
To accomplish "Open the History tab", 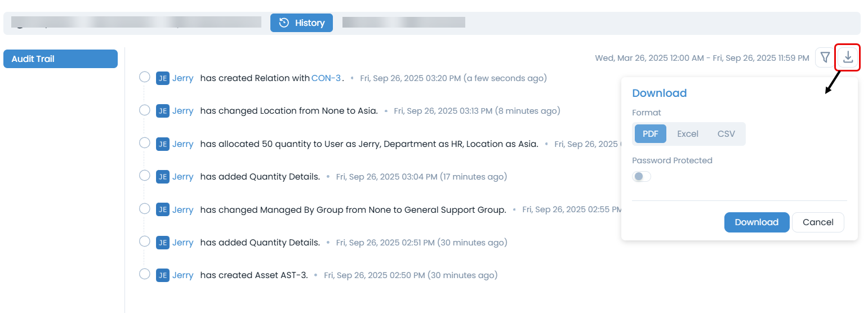I will pyautogui.click(x=302, y=23).
